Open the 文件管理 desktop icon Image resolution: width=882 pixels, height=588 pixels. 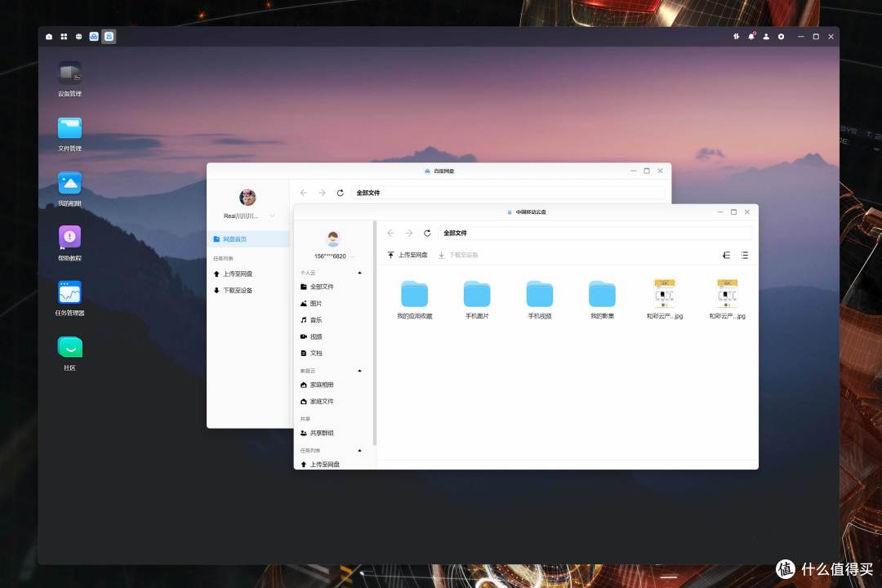click(69, 128)
